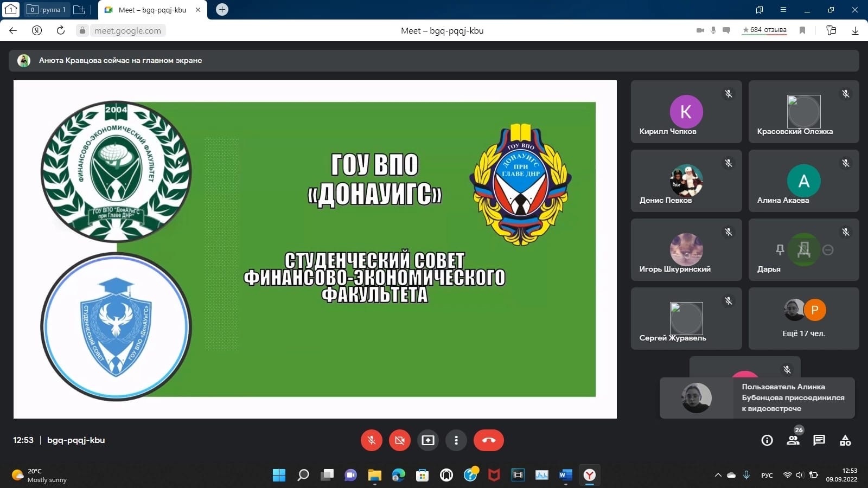The width and height of the screenshot is (868, 488).
Task: Open browser downloads
Action: (x=855, y=30)
